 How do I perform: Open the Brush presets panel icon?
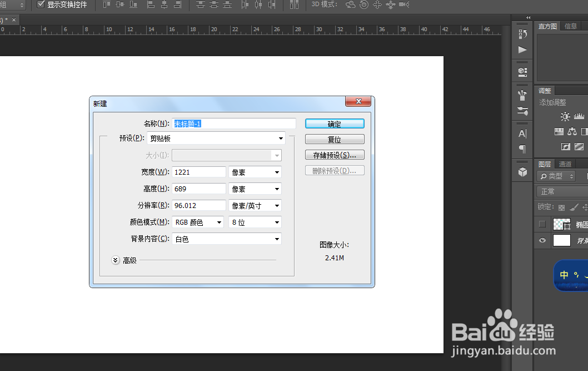(x=522, y=95)
